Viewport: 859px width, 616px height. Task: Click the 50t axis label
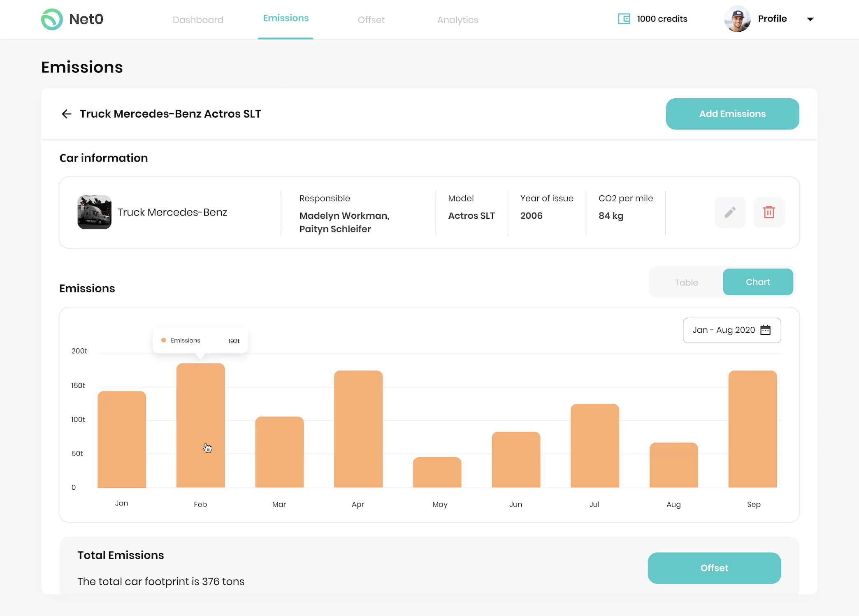(x=77, y=454)
